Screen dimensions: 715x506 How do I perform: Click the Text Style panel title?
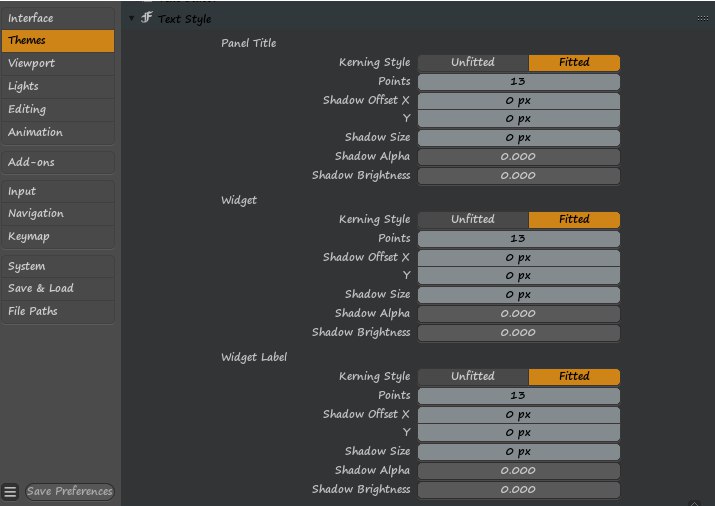(x=185, y=19)
